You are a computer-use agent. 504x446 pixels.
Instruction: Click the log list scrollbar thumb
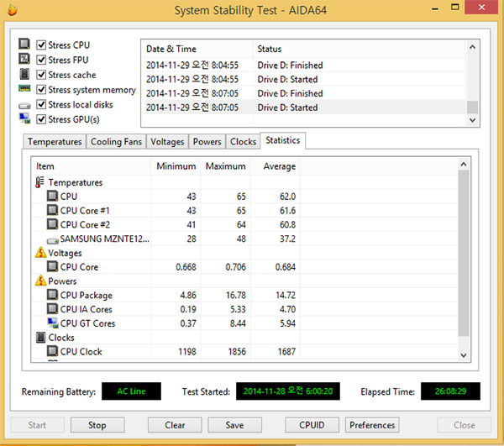pyautogui.click(x=472, y=108)
